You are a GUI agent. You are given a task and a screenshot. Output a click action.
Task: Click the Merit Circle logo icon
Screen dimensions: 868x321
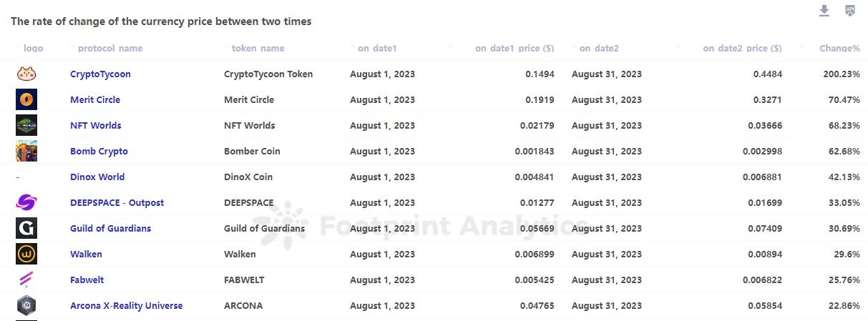coord(26,99)
